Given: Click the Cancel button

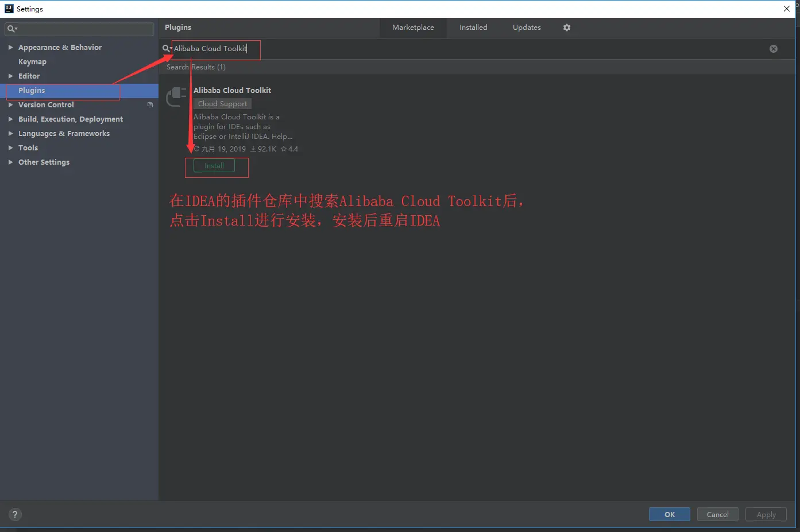Looking at the screenshot, I should (x=718, y=514).
